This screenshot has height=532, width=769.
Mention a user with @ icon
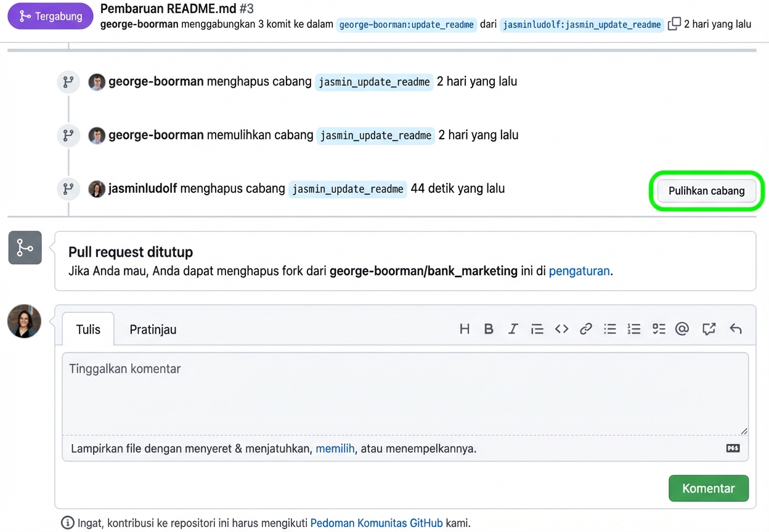tap(682, 329)
